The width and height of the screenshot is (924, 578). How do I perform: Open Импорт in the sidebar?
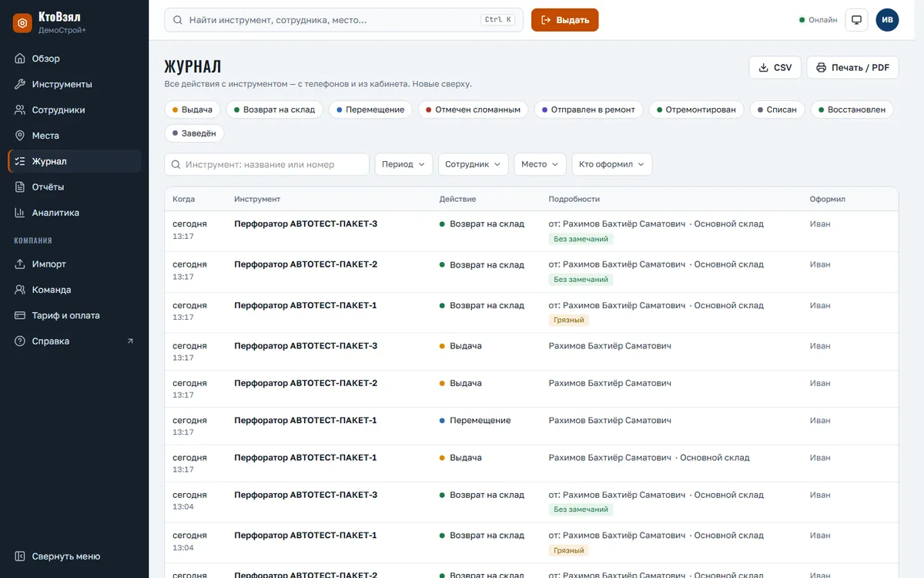[75, 264]
